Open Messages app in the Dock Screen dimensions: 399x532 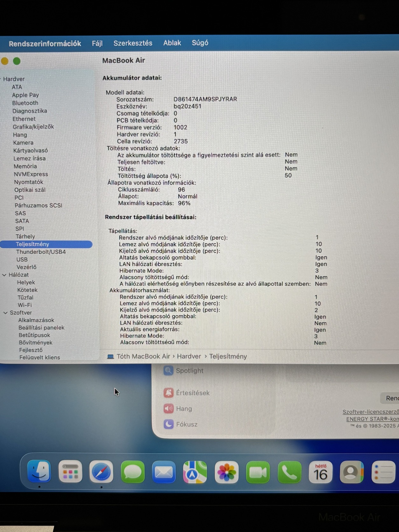[x=133, y=472]
